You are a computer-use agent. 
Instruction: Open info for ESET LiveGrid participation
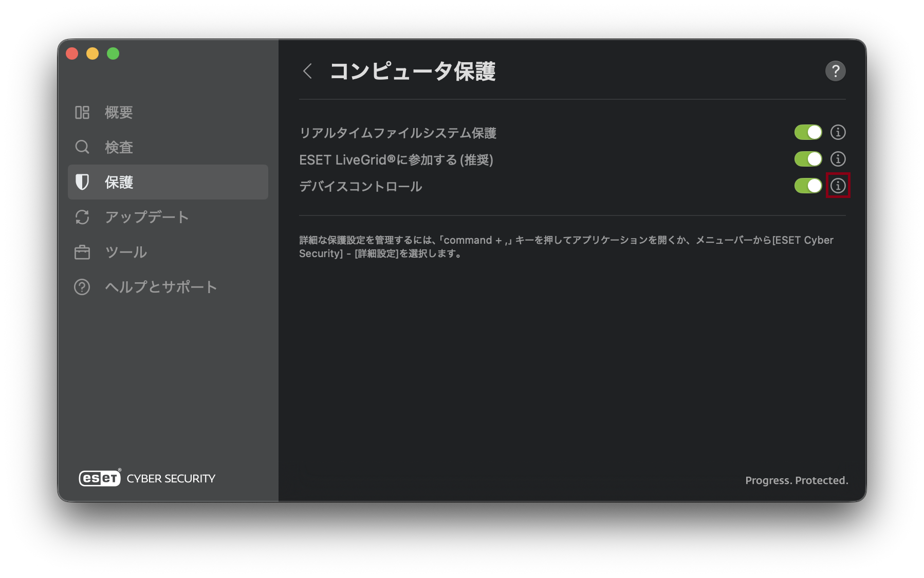tap(838, 159)
